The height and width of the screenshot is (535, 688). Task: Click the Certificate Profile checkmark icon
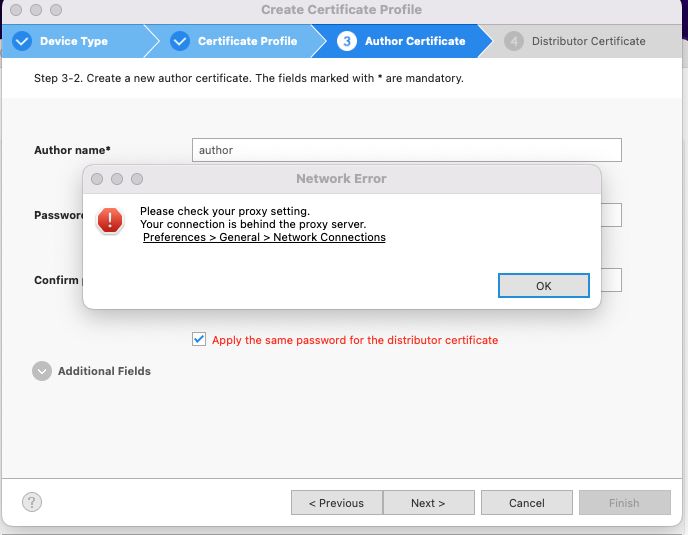[x=180, y=41]
